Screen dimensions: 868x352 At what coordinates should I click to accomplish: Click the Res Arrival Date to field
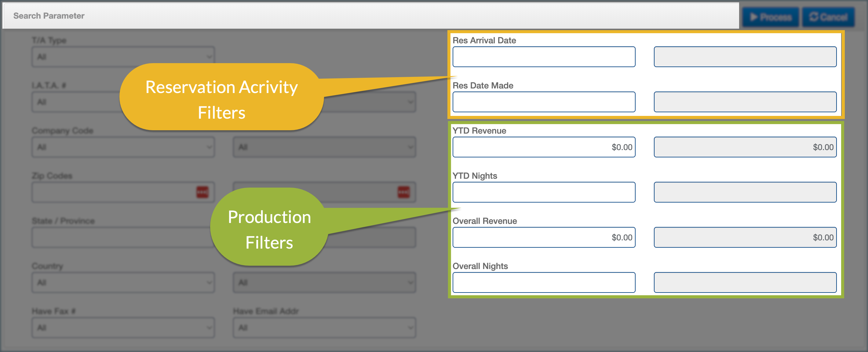pyautogui.click(x=745, y=56)
